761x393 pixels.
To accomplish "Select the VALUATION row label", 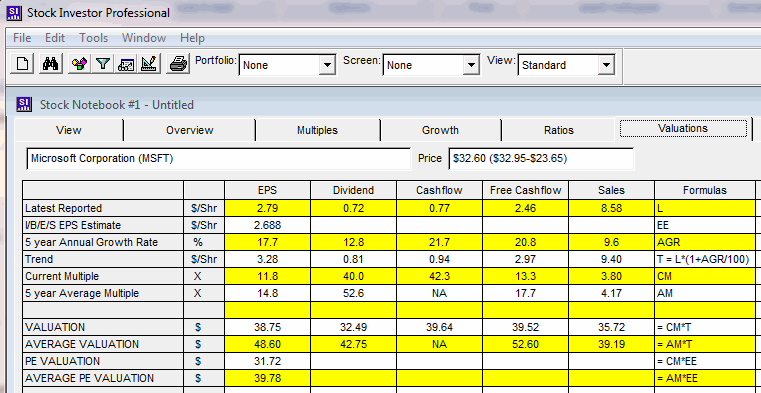I will (103, 327).
